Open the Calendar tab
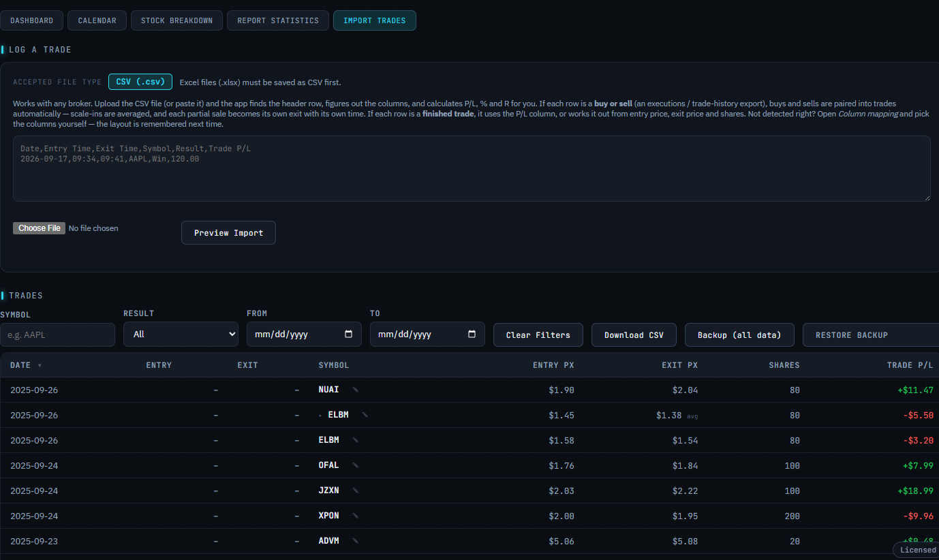 (x=97, y=20)
